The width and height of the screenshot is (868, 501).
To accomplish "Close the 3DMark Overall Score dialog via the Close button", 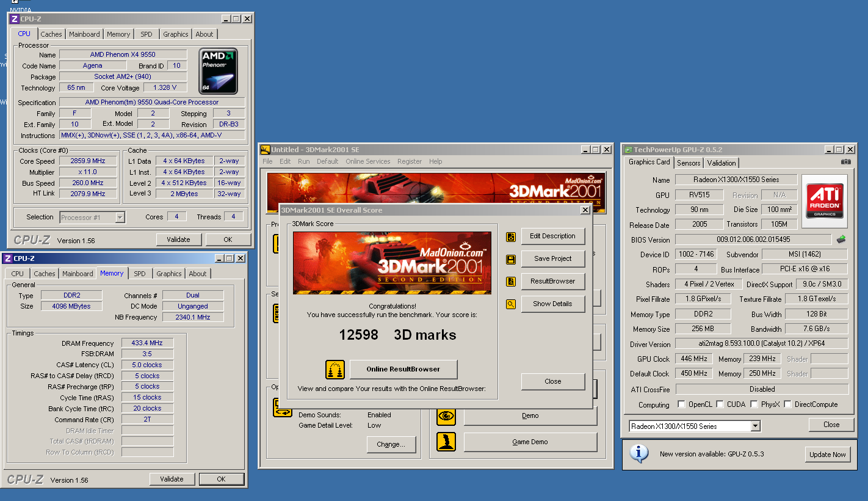I will point(553,381).
